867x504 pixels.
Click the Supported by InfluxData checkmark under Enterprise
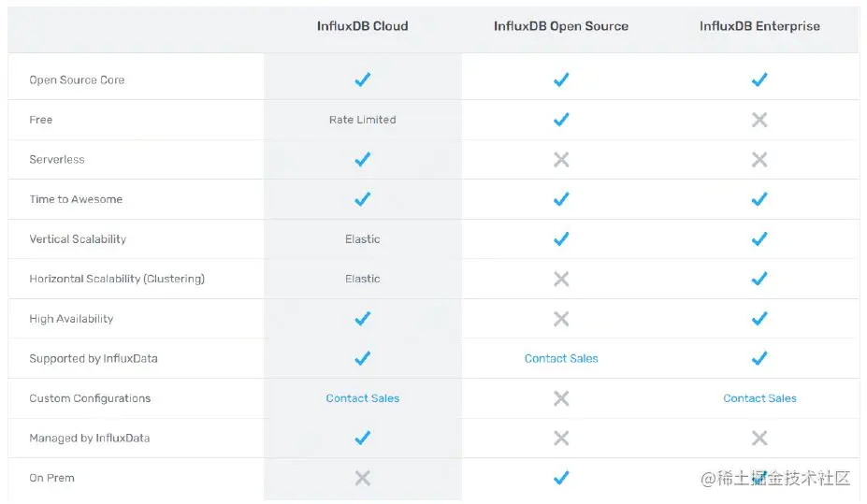click(x=759, y=358)
